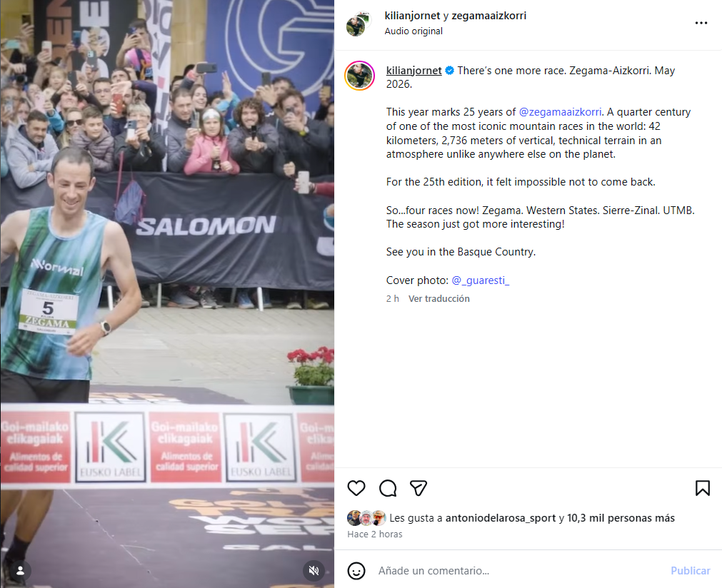Open the @zegamaaizkorri mention link

click(x=561, y=112)
